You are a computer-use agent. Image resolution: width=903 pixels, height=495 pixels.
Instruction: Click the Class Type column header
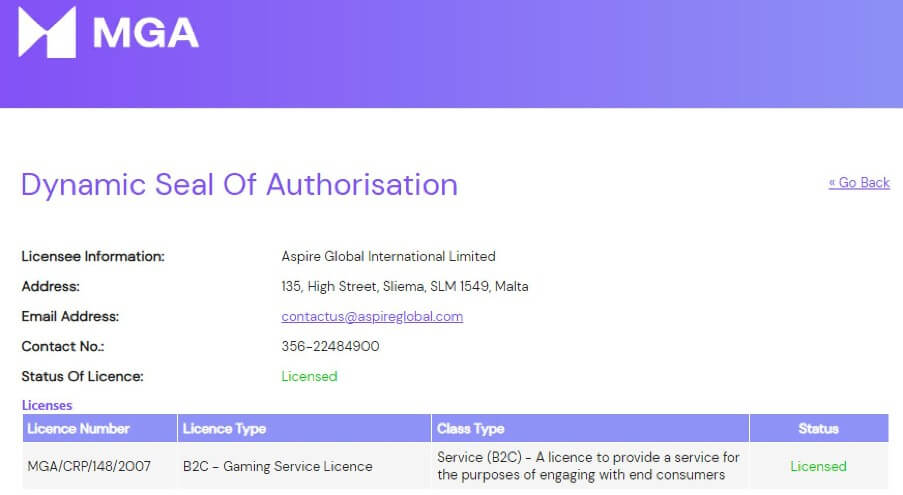(471, 428)
